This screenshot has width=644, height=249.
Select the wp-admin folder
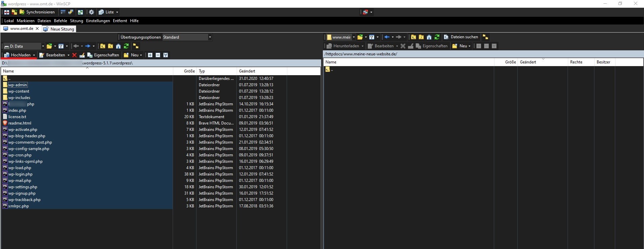coord(18,85)
